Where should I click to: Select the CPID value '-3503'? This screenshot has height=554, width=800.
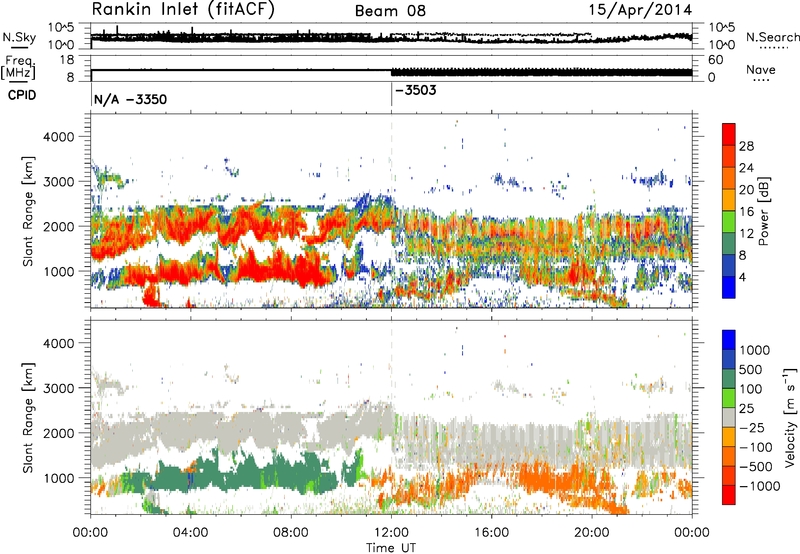416,91
